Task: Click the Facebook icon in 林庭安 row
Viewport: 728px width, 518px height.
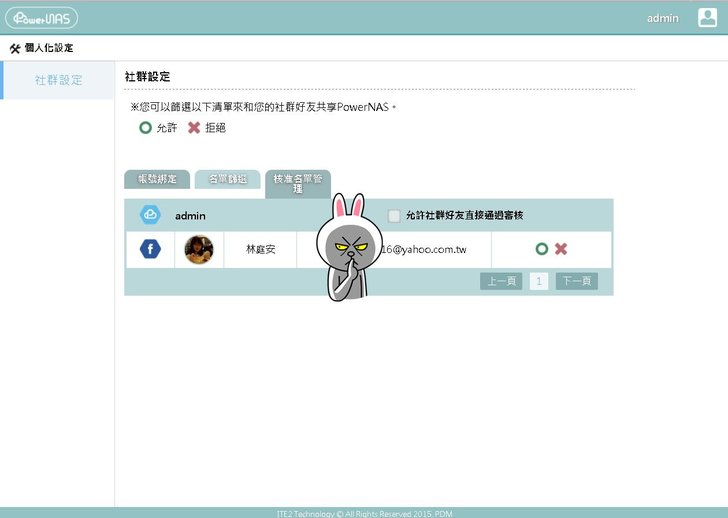Action: click(x=150, y=249)
